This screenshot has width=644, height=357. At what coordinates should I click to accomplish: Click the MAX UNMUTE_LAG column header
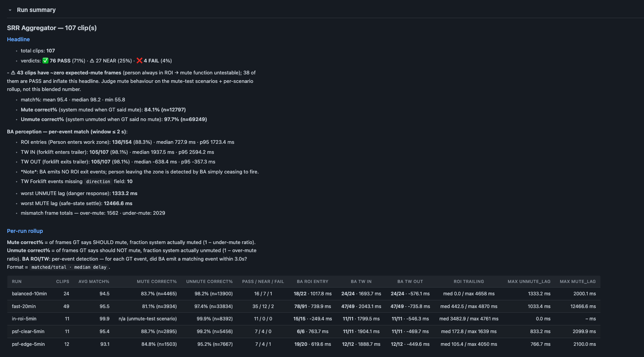(x=529, y=281)
